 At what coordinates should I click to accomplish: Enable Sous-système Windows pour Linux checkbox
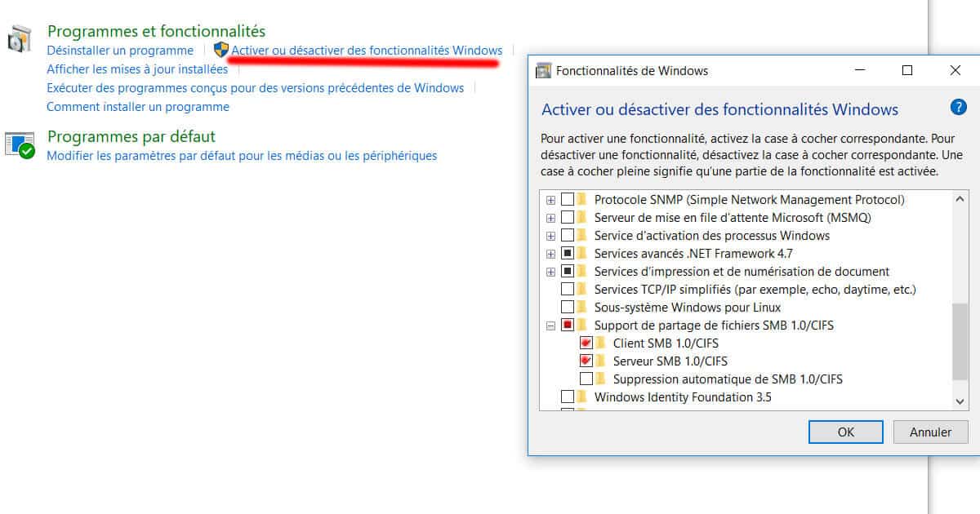[568, 308]
